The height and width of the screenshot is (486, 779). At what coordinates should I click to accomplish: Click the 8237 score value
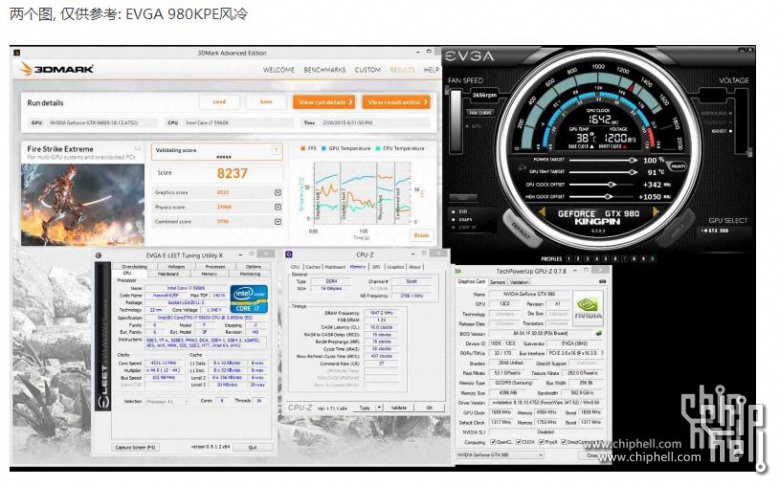(x=232, y=173)
